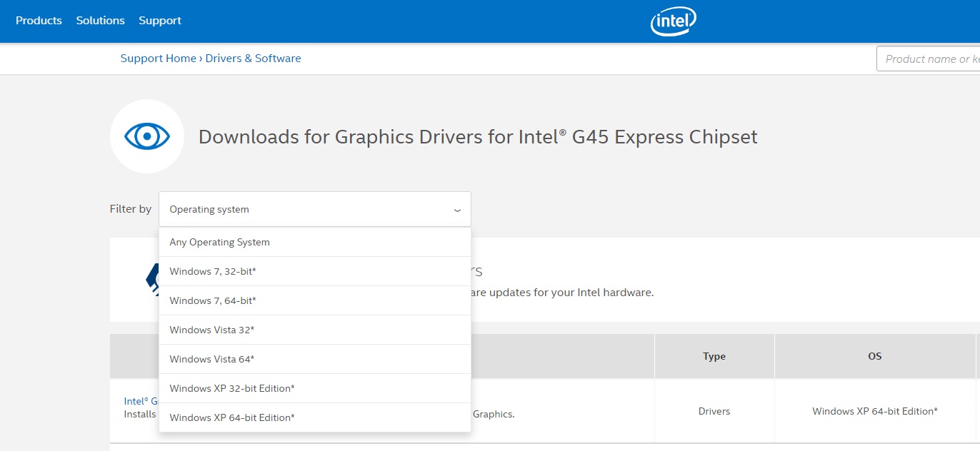Select Any Operating System option

click(315, 243)
